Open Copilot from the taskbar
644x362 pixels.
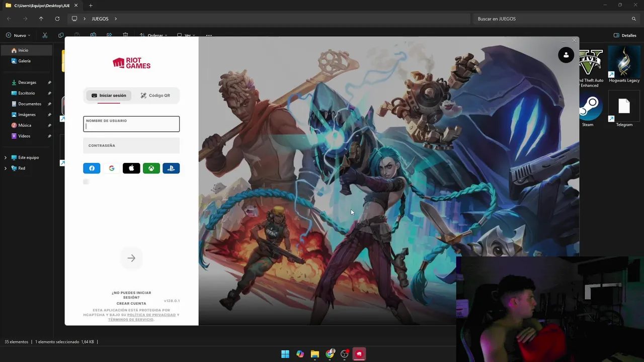[x=300, y=354]
